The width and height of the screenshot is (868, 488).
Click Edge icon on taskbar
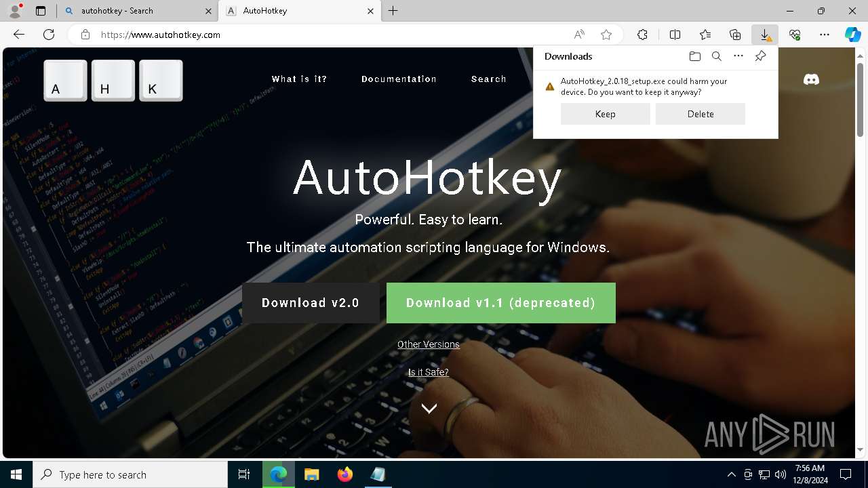pyautogui.click(x=279, y=474)
